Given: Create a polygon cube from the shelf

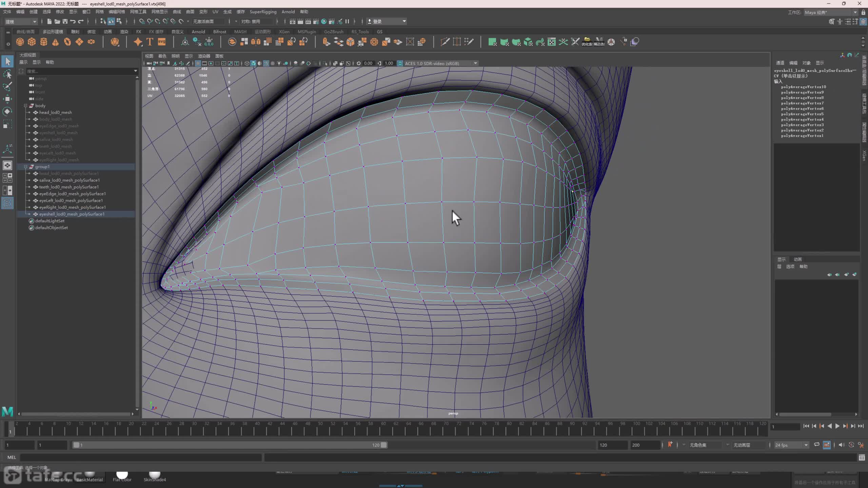Looking at the screenshot, I should 32,42.
